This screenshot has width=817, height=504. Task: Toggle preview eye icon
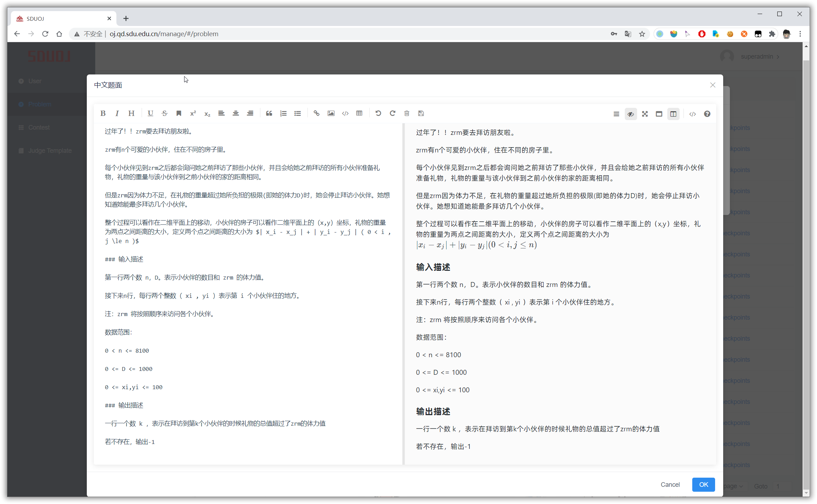(631, 114)
